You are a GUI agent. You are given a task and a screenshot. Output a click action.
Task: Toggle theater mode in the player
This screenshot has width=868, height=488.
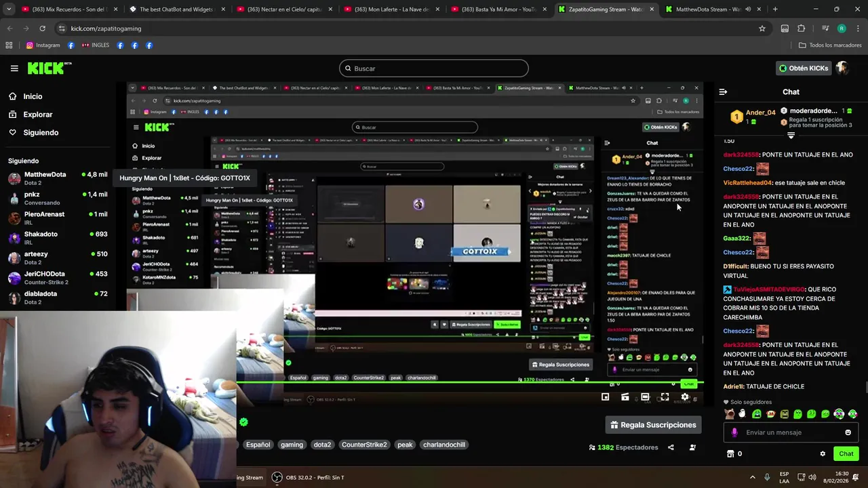(x=645, y=397)
